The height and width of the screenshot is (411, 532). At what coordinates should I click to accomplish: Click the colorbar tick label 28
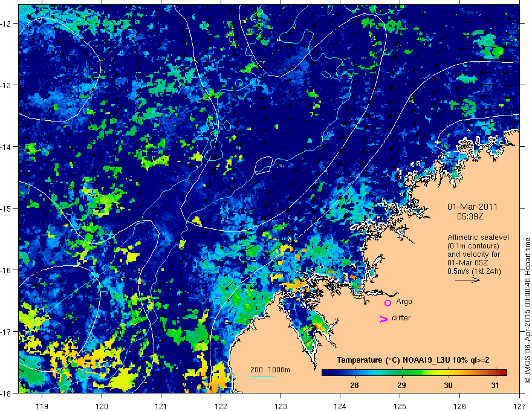pos(354,385)
